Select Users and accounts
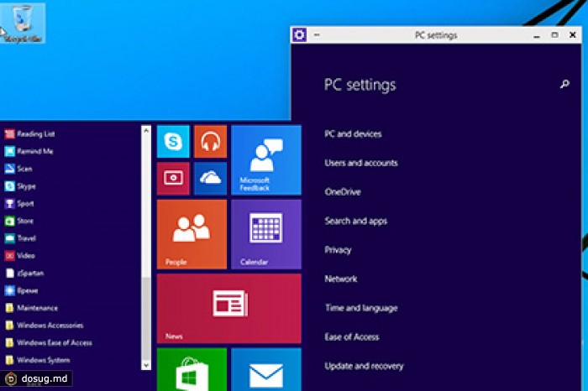Image resolution: width=588 pixels, height=391 pixels. (360, 163)
